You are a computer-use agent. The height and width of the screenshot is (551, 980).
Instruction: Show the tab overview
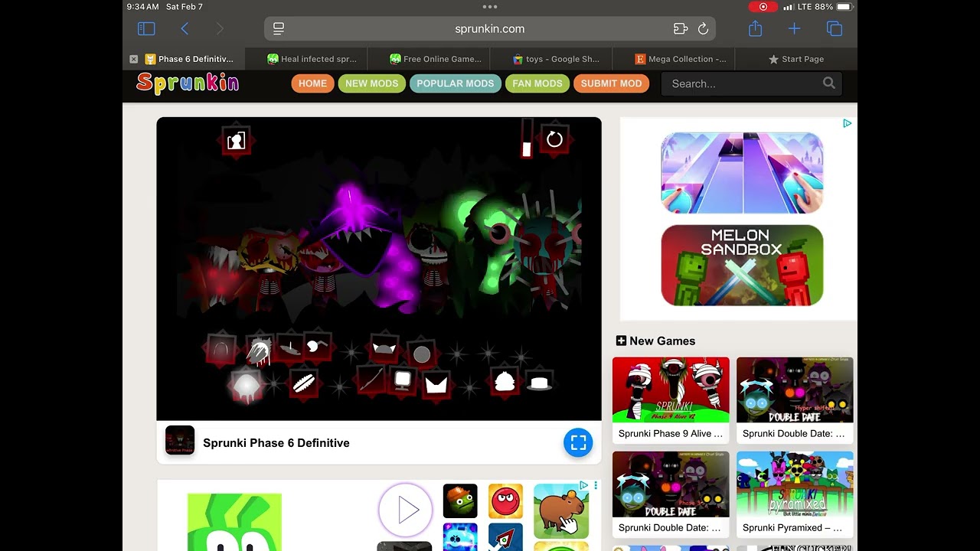pyautogui.click(x=835, y=28)
